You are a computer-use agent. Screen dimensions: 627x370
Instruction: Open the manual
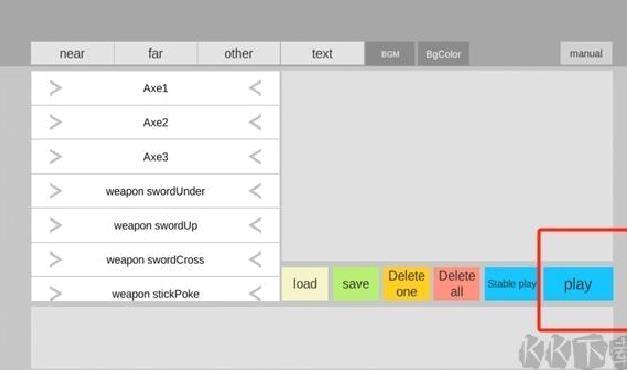[586, 54]
